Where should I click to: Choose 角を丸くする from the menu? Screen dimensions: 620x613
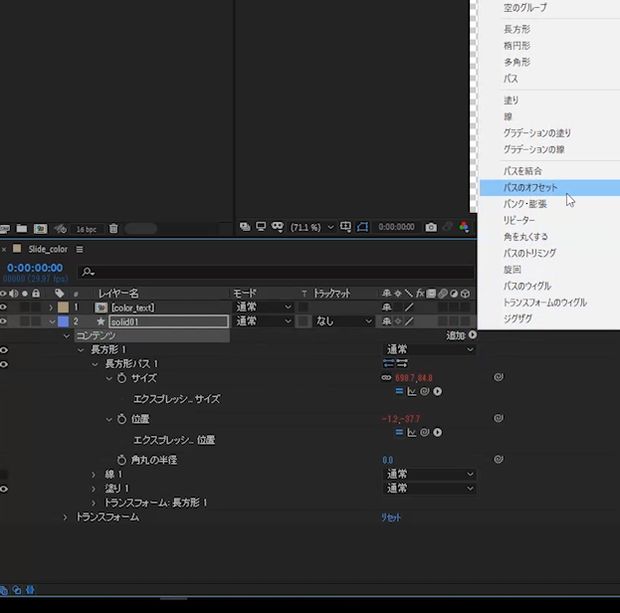pyautogui.click(x=525, y=236)
